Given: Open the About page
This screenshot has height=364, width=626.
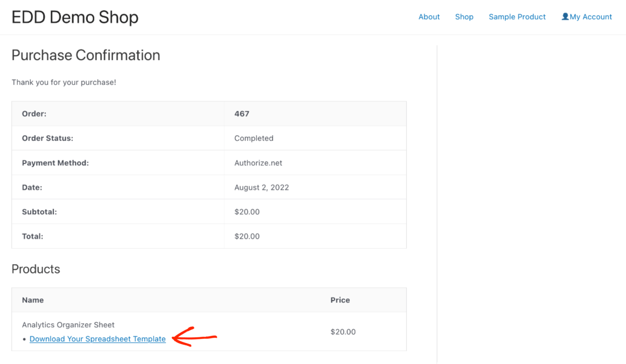Looking at the screenshot, I should (x=429, y=17).
